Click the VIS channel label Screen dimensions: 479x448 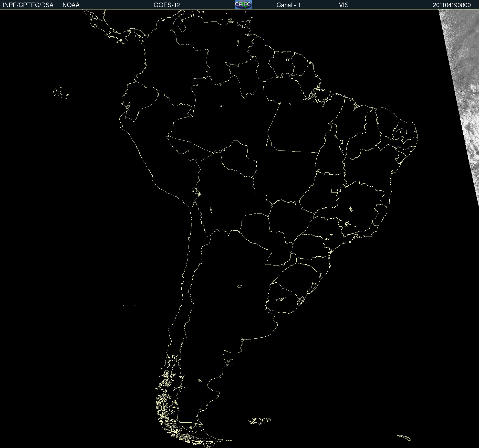[x=344, y=5]
